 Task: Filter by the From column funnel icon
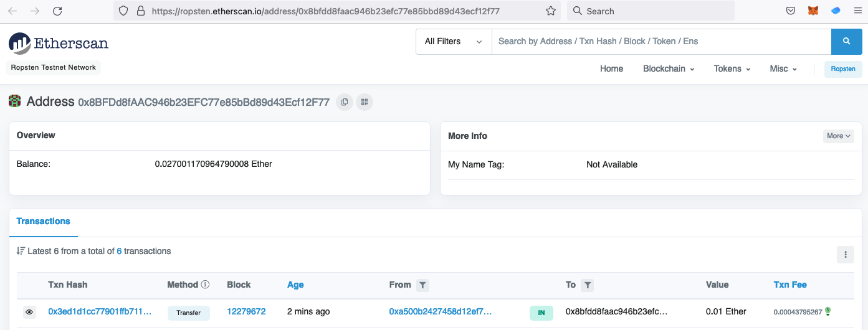click(x=422, y=285)
